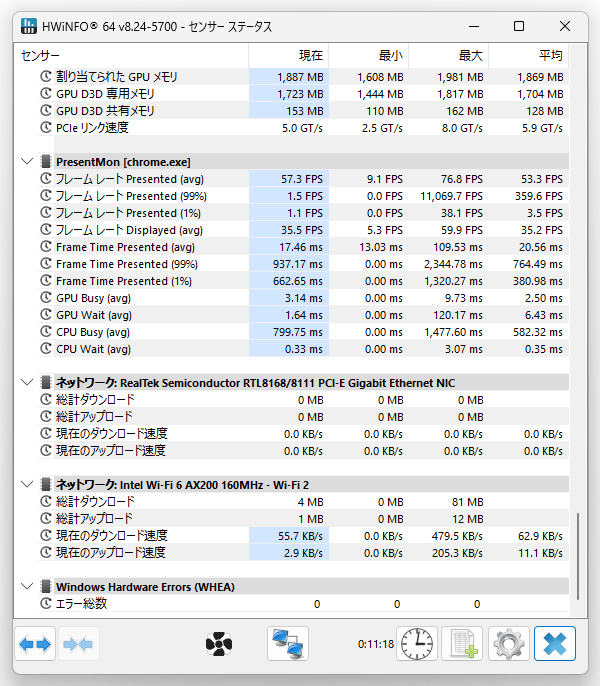Collapse the RealTek Ethernet network group
600x686 pixels.
tap(28, 383)
